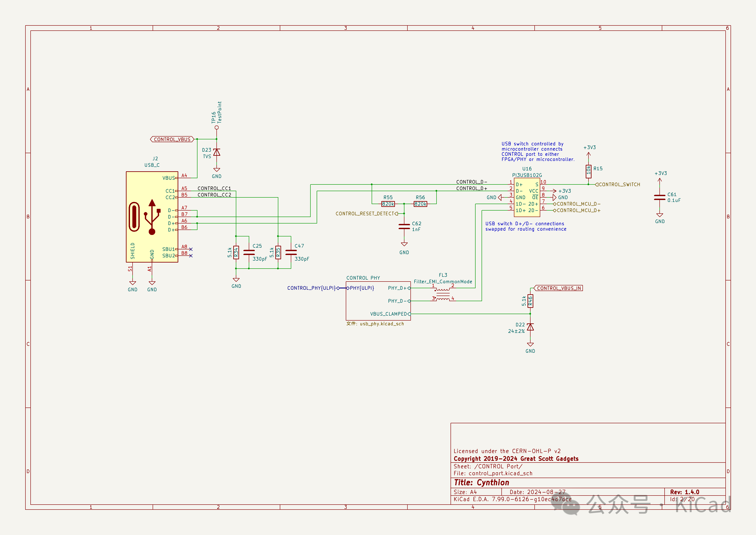Image resolution: width=756 pixels, height=535 pixels.
Task: Click the Title: Cynthion text field
Action: 481,483
